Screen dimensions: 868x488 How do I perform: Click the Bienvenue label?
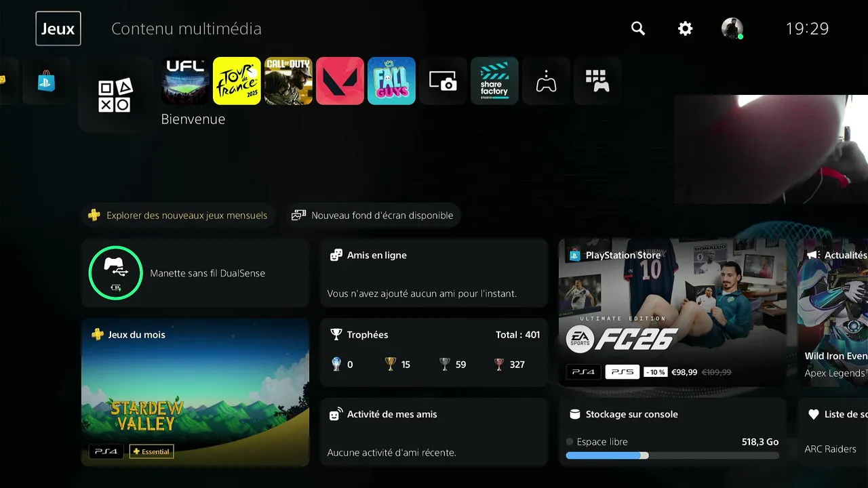193,119
